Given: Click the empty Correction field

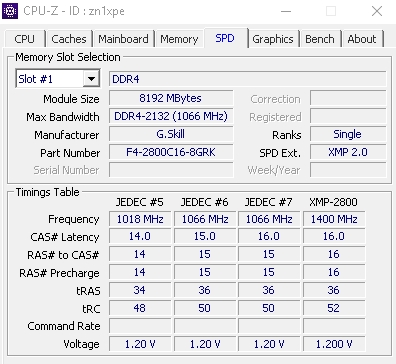Looking at the screenshot, I should 348,98.
